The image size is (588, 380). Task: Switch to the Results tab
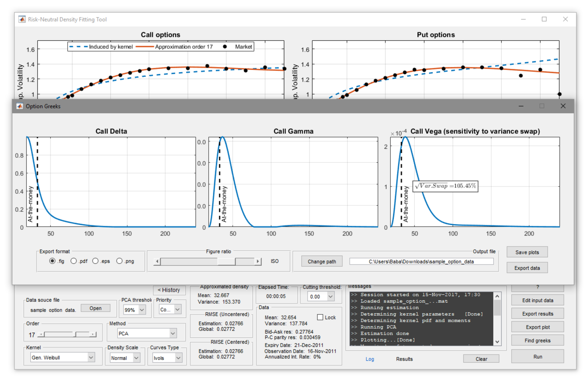tap(404, 359)
